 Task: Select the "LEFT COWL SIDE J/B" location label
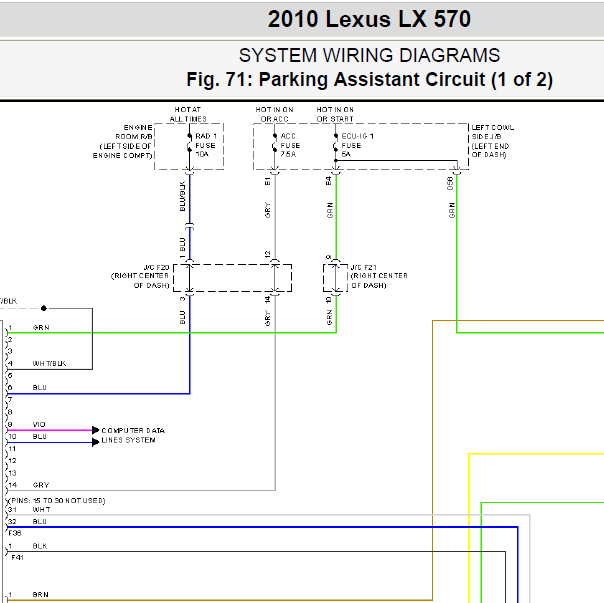pyautogui.click(x=493, y=132)
